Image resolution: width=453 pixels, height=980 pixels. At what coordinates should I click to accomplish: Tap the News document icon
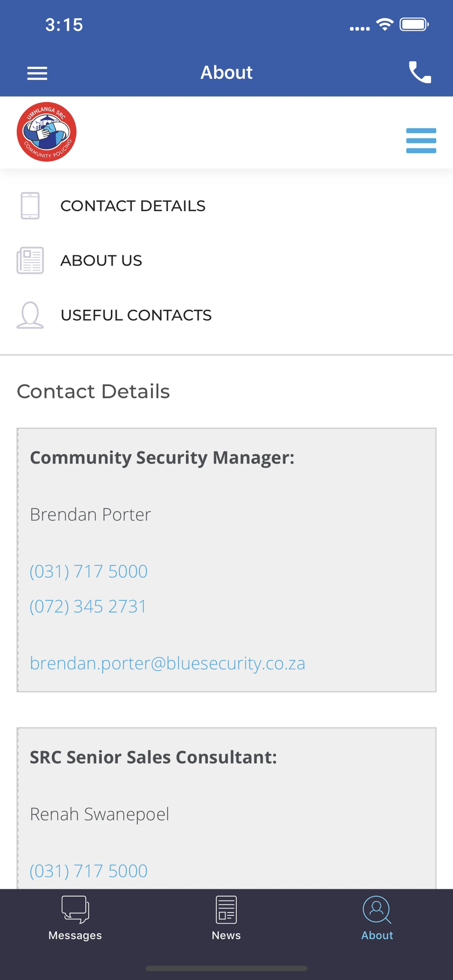(x=226, y=909)
